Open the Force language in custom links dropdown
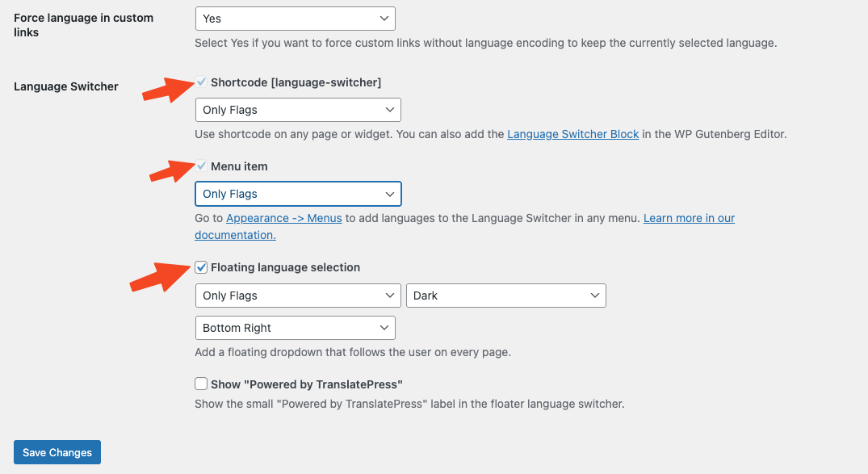The width and height of the screenshot is (868, 474). [295, 18]
